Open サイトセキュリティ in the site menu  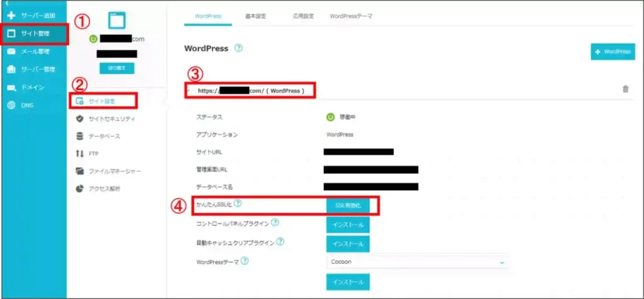111,118
